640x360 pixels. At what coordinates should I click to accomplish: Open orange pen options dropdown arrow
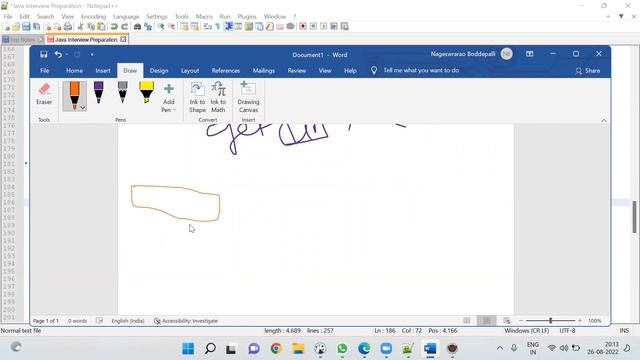[82, 108]
